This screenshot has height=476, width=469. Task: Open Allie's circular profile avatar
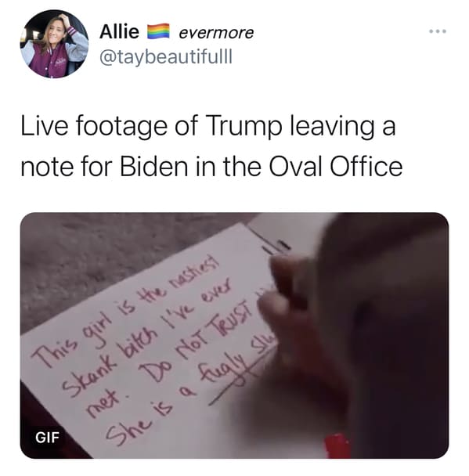click(x=54, y=44)
